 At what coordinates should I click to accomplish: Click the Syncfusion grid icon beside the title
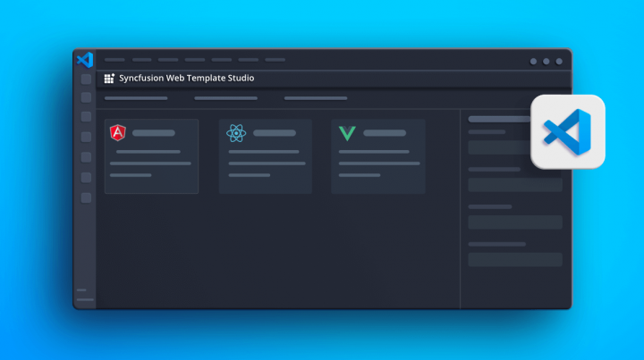pyautogui.click(x=109, y=79)
